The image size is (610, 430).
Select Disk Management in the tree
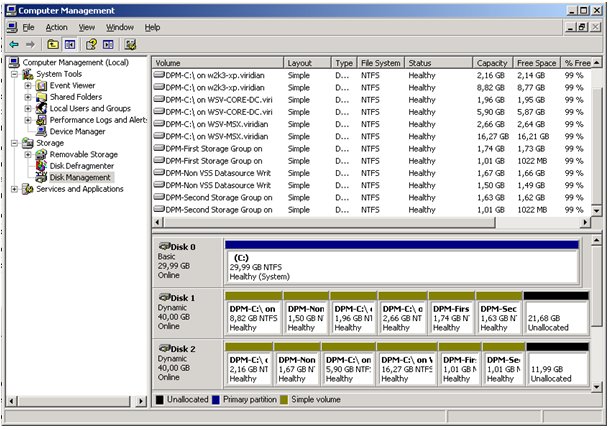[x=80, y=177]
